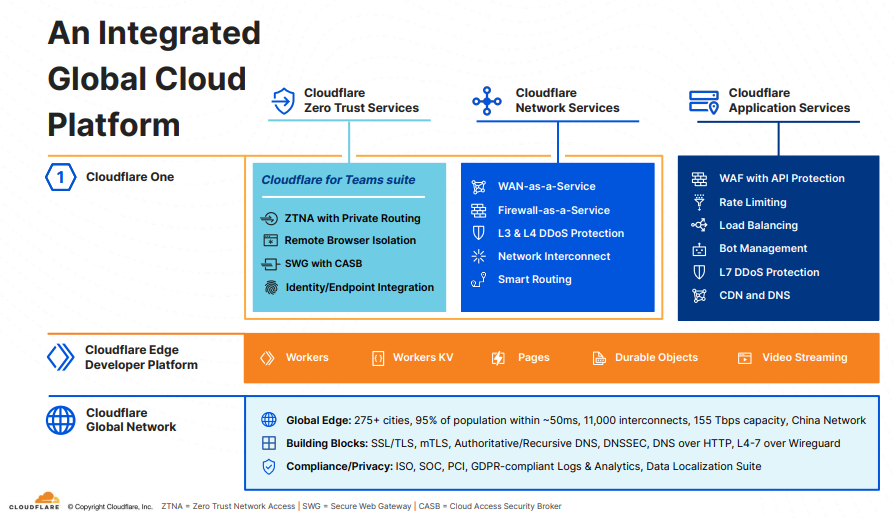The height and width of the screenshot is (518, 894).
Task: Click the Network Services node icon
Action: pyautogui.click(x=486, y=101)
